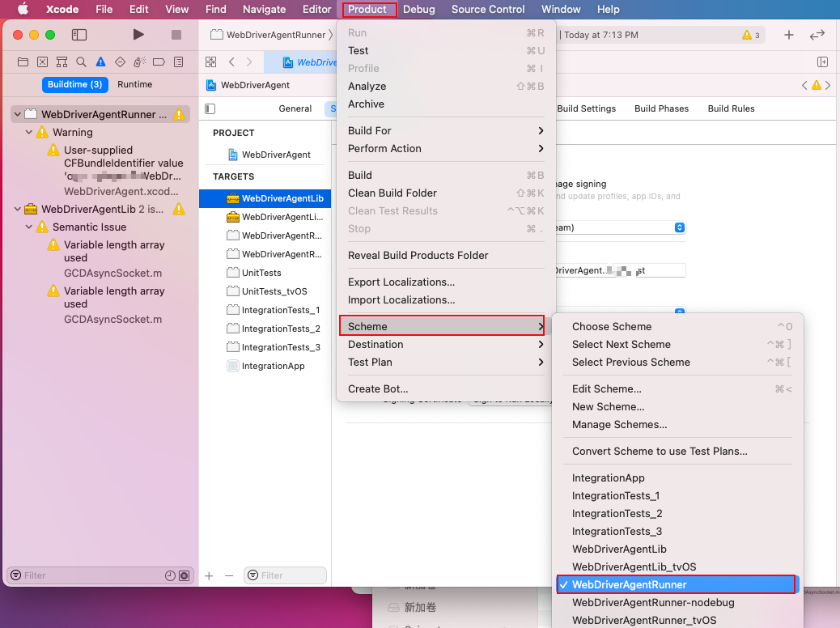Screen dimensions: 840x628
Task: Jump to the previous issue arrow
Action: (804, 85)
